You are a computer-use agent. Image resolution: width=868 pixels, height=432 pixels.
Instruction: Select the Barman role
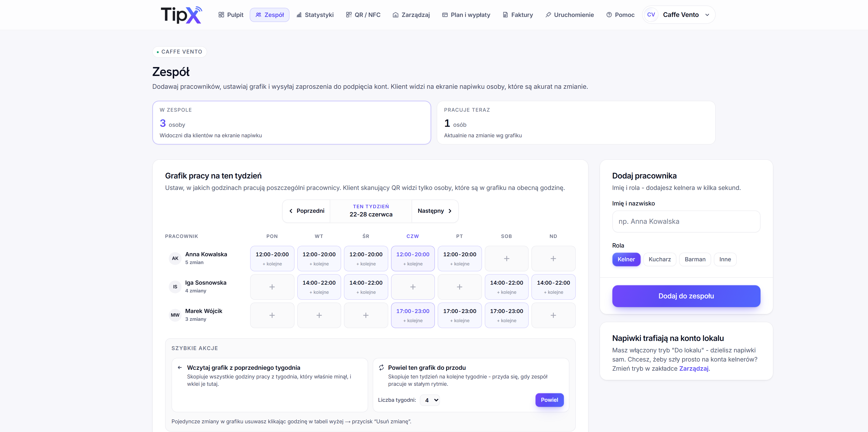point(695,260)
